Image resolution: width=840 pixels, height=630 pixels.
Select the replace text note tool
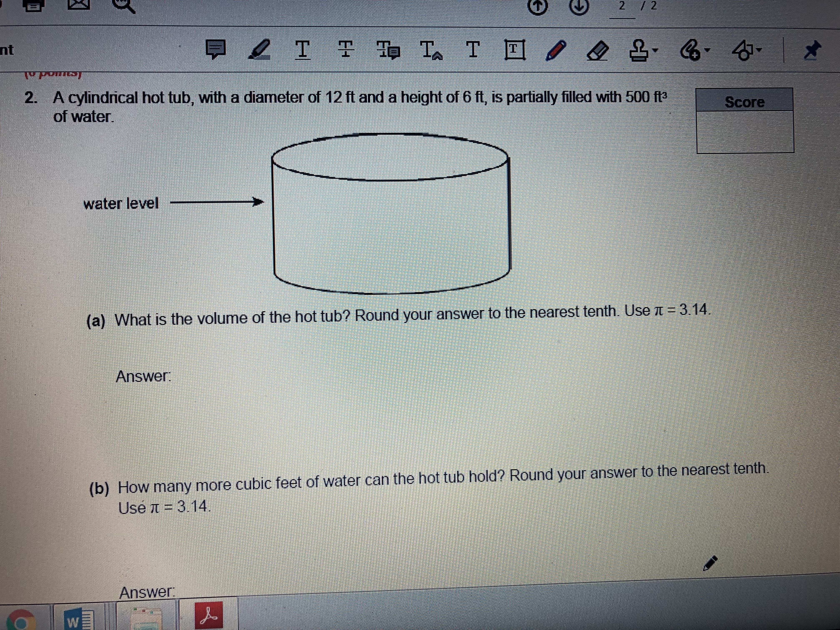[x=388, y=50]
